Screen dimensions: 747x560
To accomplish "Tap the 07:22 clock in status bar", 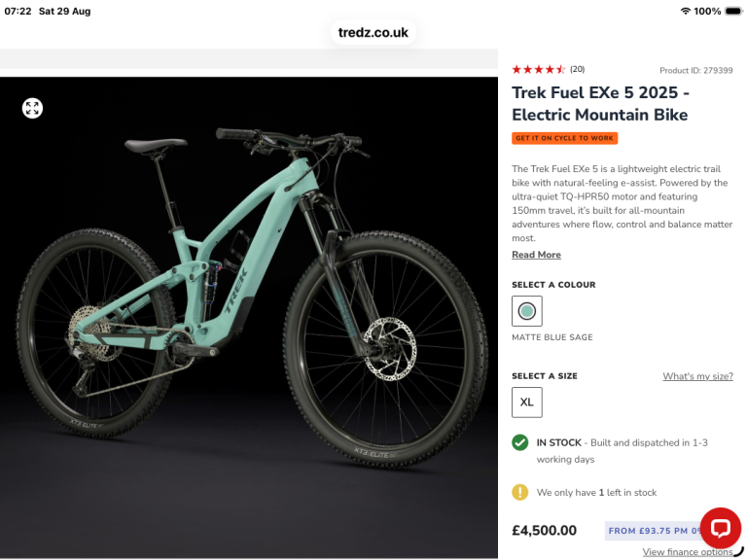I will click(x=18, y=11).
